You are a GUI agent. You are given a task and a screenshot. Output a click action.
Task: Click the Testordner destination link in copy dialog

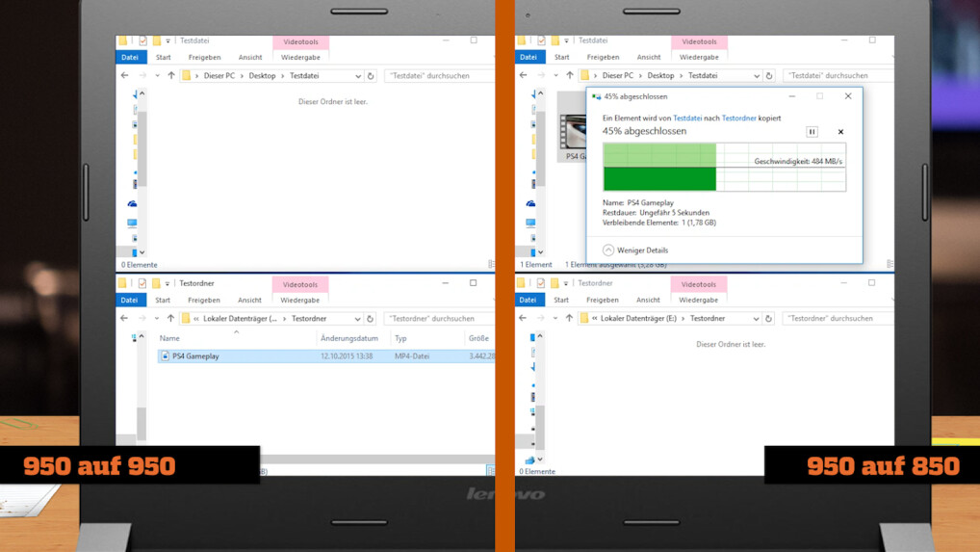tap(738, 118)
